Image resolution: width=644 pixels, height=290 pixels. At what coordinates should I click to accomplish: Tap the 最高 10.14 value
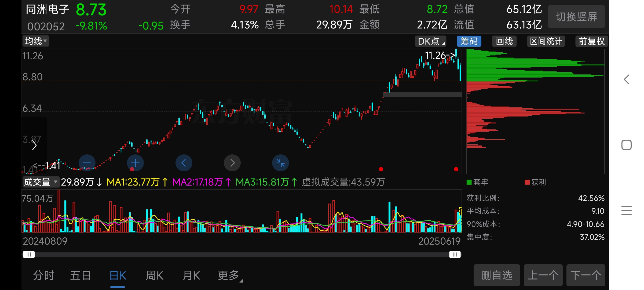[x=341, y=9]
